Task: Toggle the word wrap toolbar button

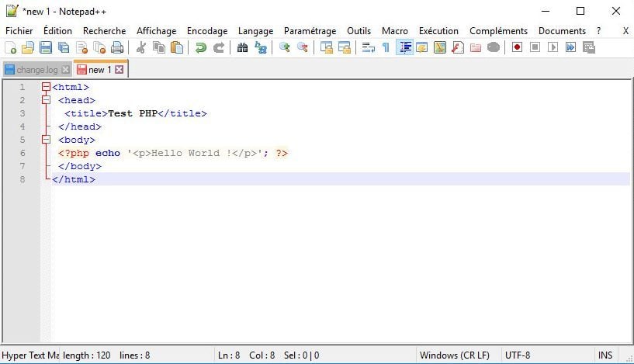Action: [x=368, y=47]
